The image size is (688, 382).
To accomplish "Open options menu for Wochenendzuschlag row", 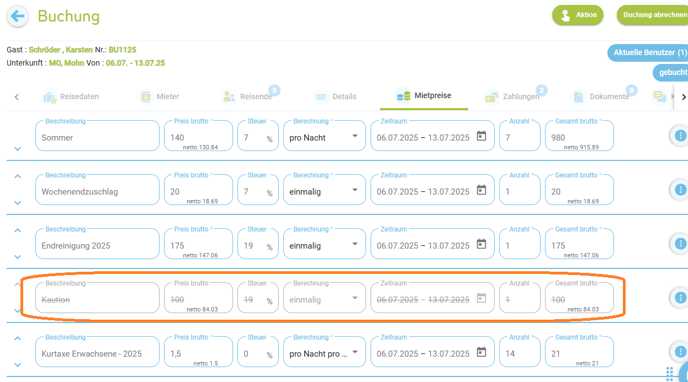I will point(680,190).
